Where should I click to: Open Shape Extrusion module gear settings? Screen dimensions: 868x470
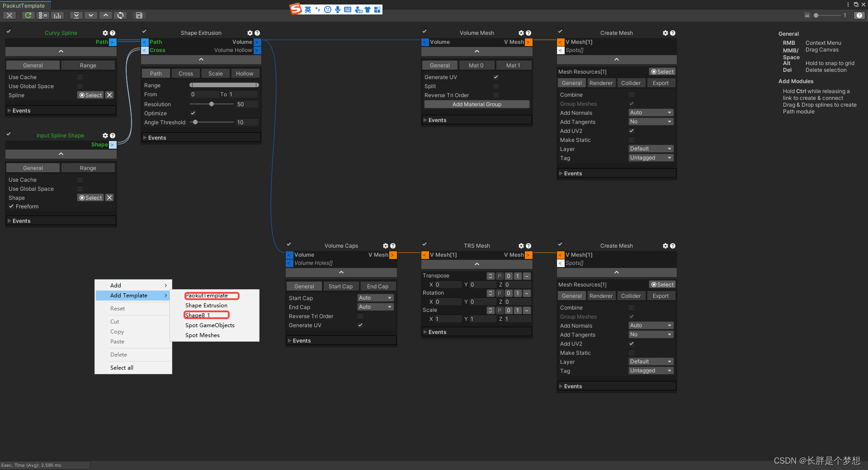[250, 33]
